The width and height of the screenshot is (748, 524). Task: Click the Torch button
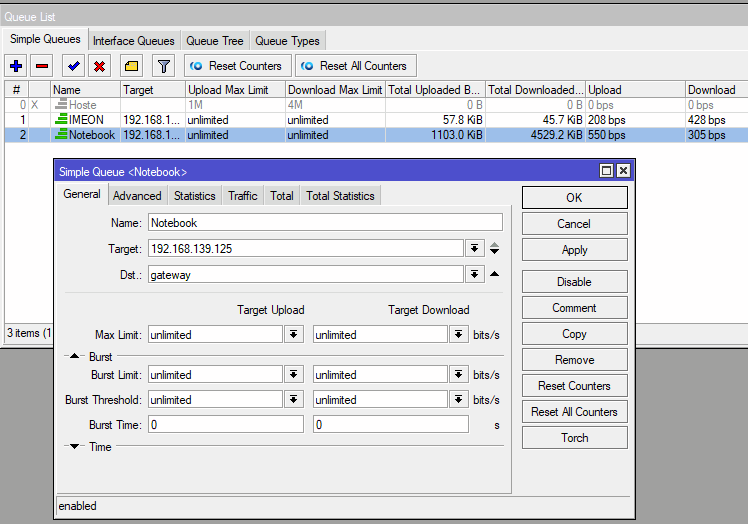pyautogui.click(x=574, y=437)
